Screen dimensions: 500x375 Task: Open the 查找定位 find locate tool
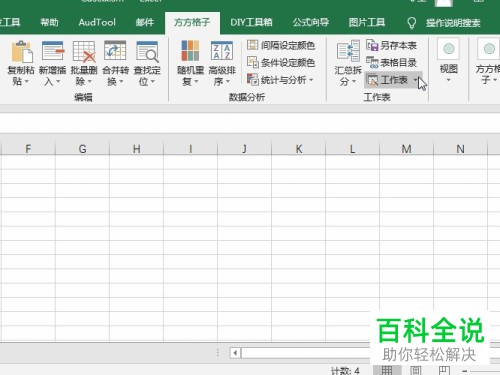coord(147,63)
